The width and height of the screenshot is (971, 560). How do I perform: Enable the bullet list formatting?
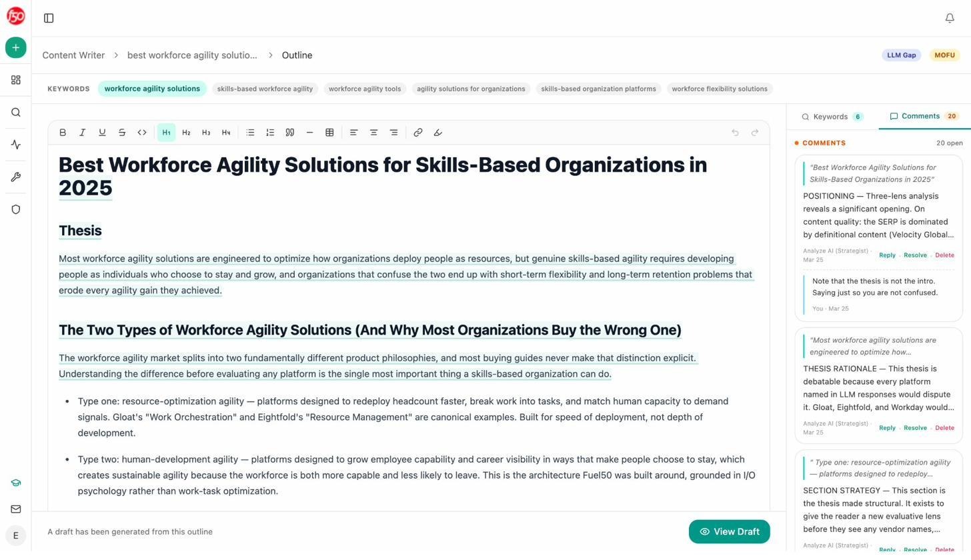point(250,132)
